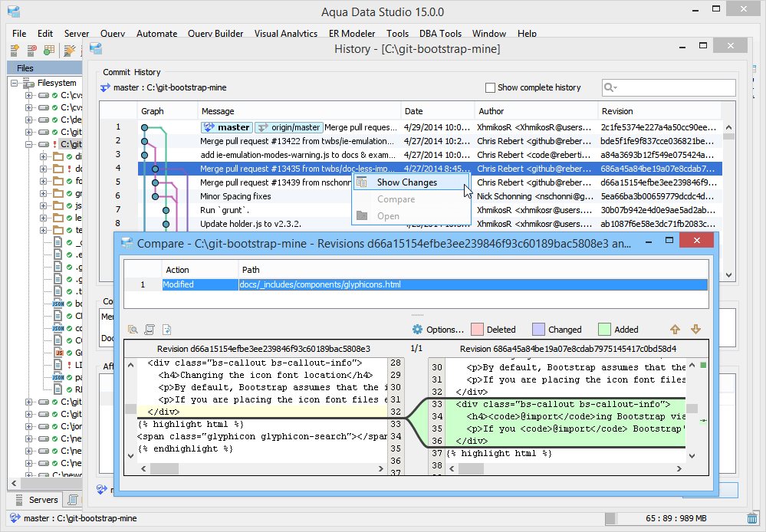Screen dimensions: 766x532
Task: Open the File menu
Action: pos(19,34)
